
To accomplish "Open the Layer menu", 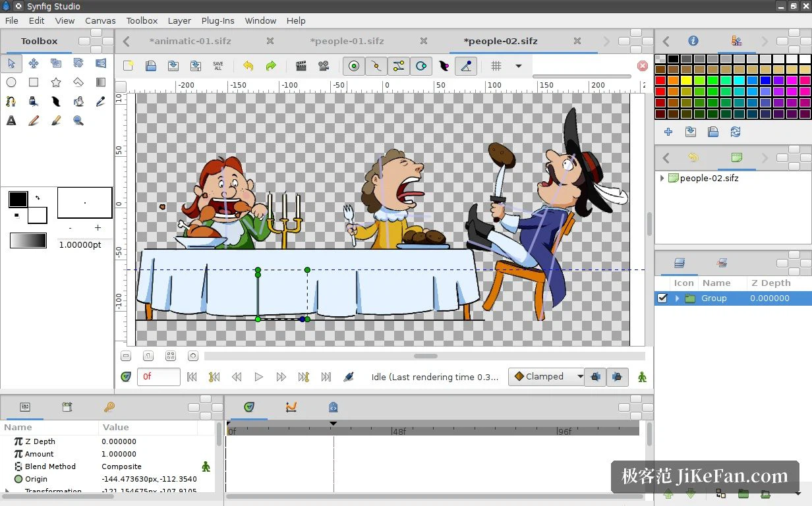I will (179, 20).
